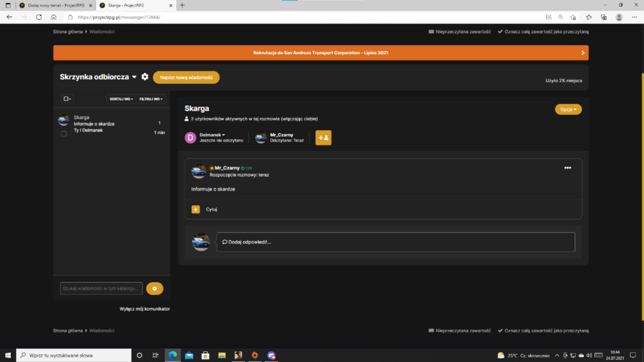Tick the checkbox for the Skarga conversation
The width and height of the screenshot is (644, 362).
tap(64, 133)
